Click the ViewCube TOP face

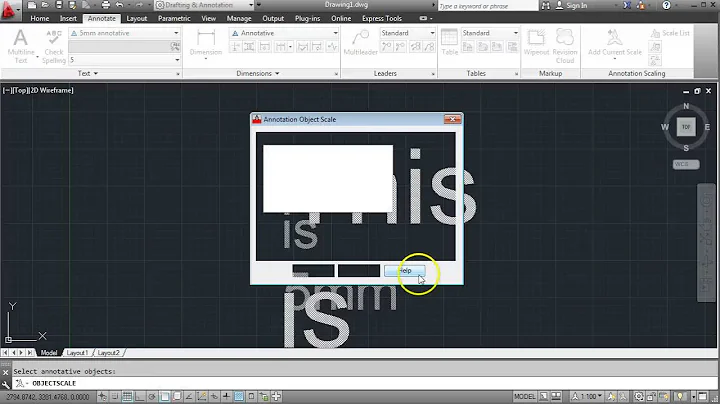[686, 127]
